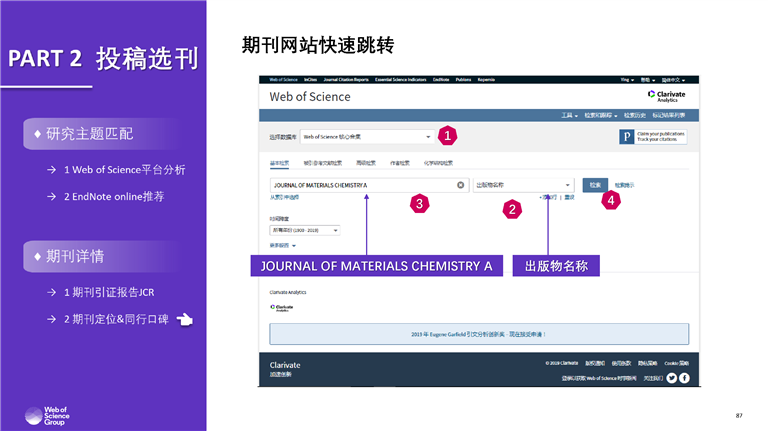Screen dimensions: 768x431
Task: Open the time span dropdown (1900 - 2019)
Action: (305, 230)
